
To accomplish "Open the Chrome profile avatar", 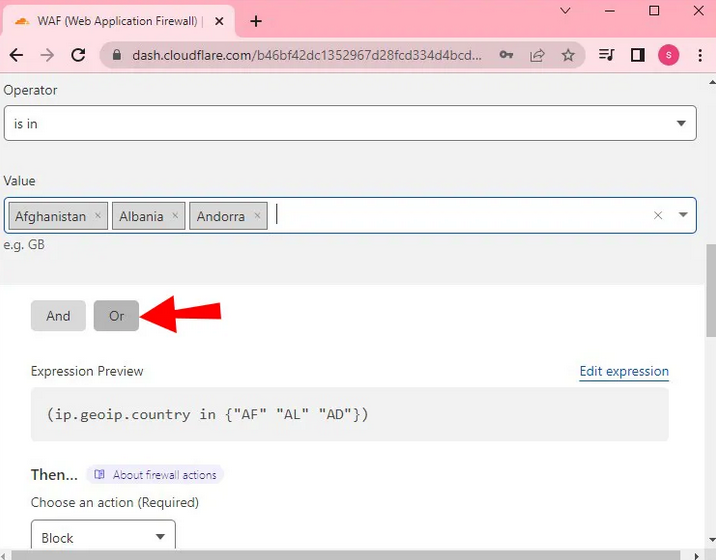I will coord(668,56).
